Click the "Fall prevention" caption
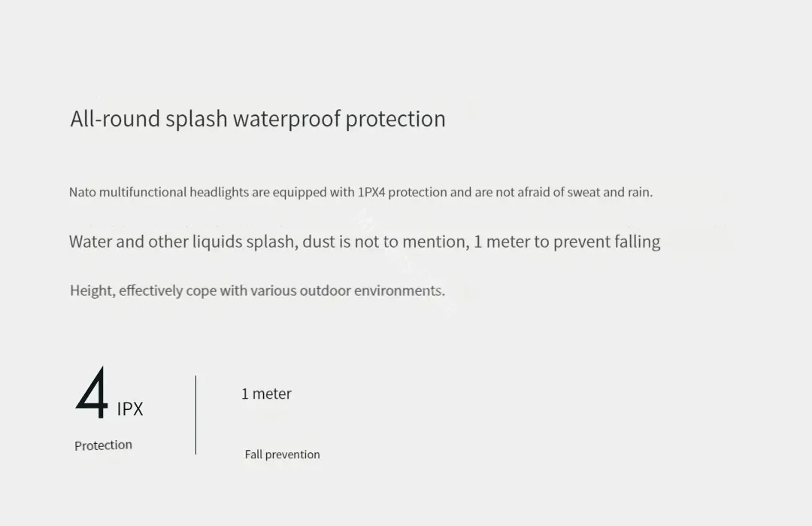 coord(282,455)
